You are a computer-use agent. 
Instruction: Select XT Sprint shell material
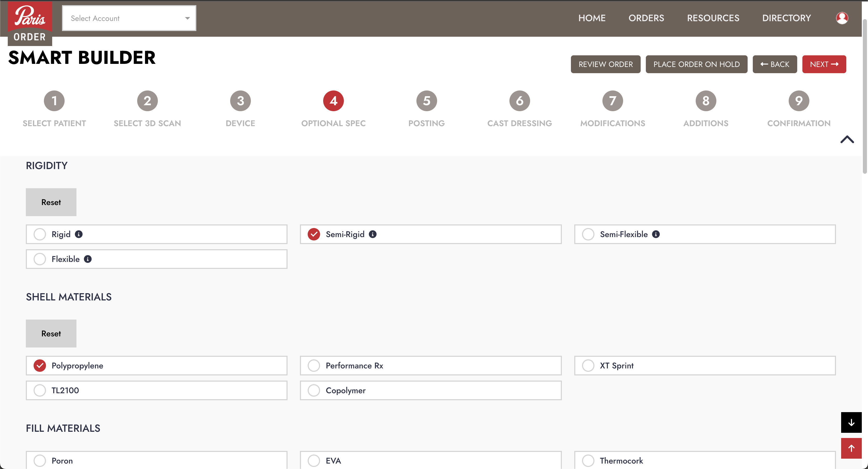point(705,366)
